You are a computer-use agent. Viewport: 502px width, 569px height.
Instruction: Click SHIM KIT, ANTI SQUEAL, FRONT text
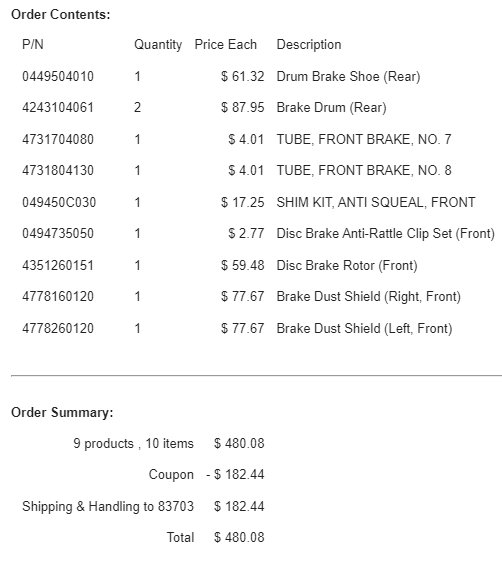click(x=376, y=202)
